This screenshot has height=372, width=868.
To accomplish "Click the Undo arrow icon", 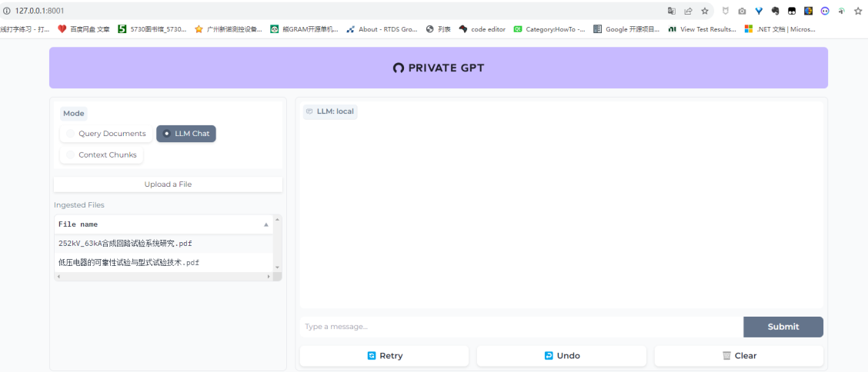I will (549, 356).
